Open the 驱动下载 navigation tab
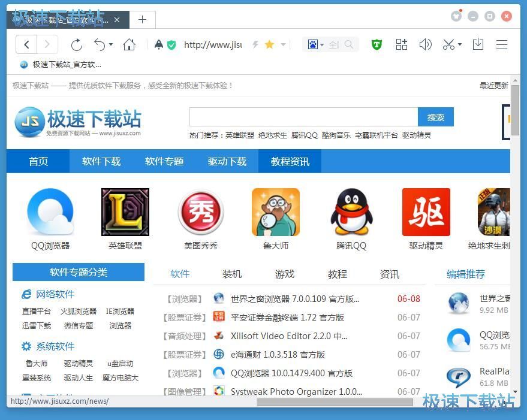This screenshot has height=420, width=527. [x=227, y=161]
